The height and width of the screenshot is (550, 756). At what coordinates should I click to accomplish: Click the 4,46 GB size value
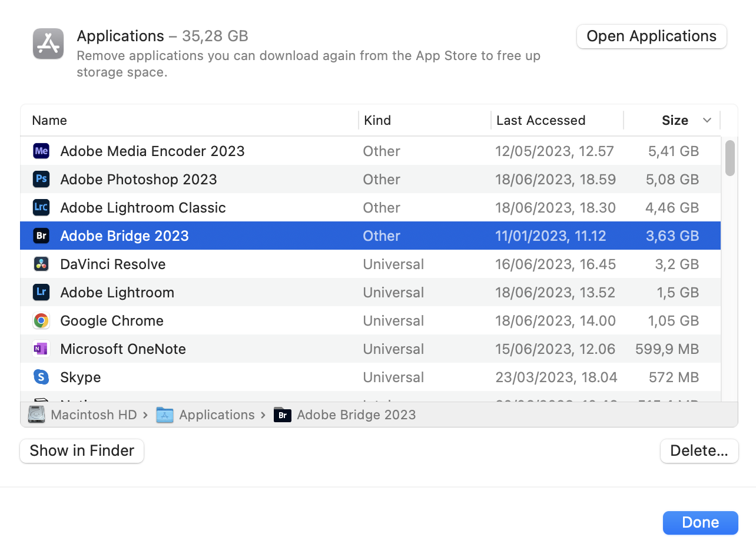[672, 208]
